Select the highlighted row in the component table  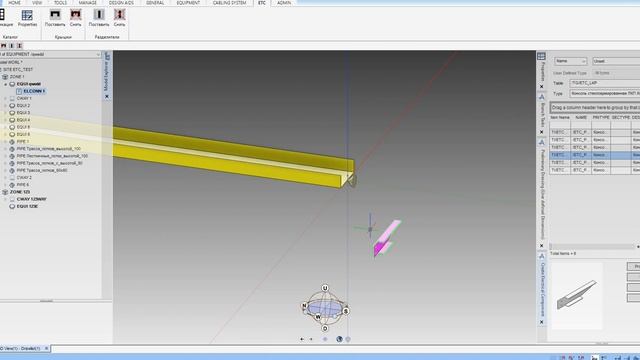click(595, 155)
